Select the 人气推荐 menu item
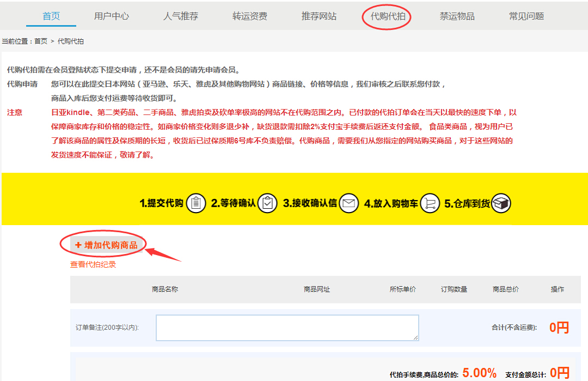Image resolution: width=588 pixels, height=381 pixels. (x=182, y=16)
